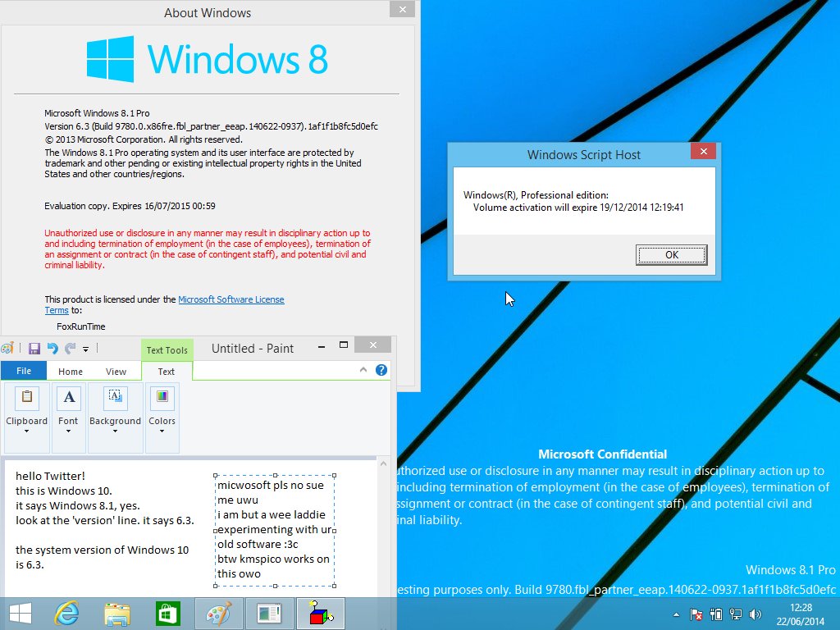Click the network tray icon

[736, 614]
